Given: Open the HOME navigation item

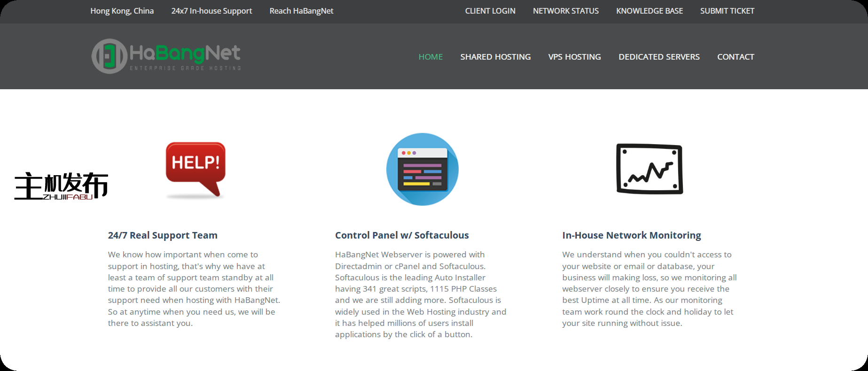Looking at the screenshot, I should point(430,57).
